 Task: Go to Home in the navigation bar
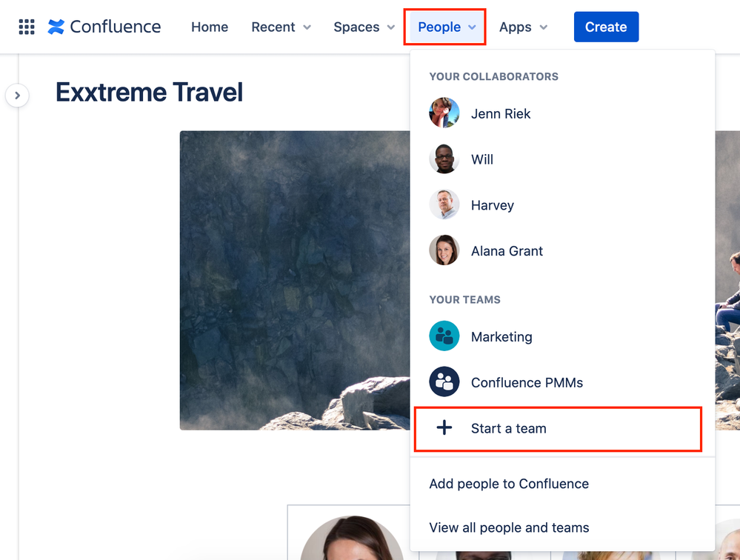pos(210,27)
